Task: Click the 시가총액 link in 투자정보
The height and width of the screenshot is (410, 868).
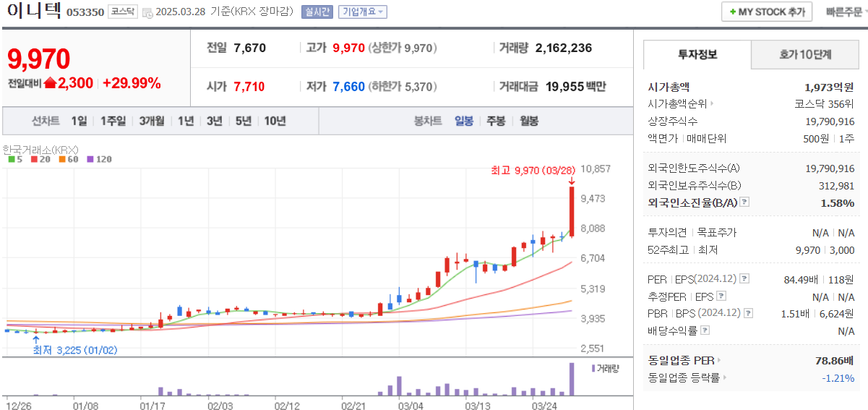Action: point(669,87)
